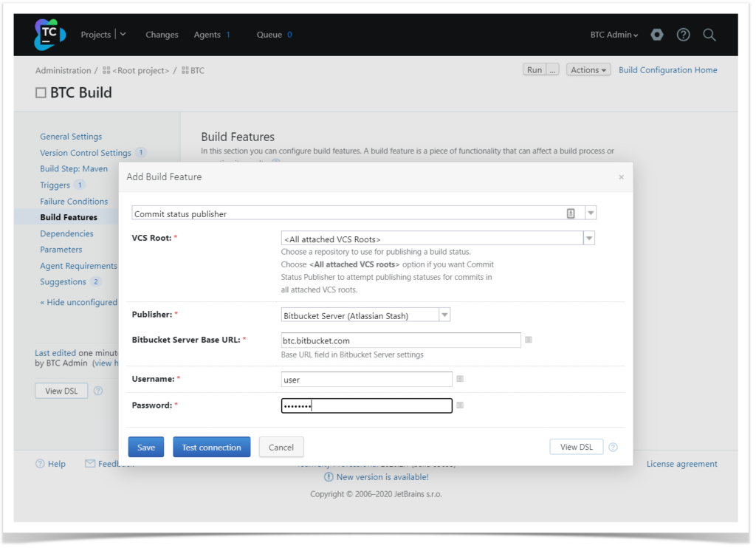Viewport: 756px width, 548px height.
Task: Click the Help question mark icon in header
Action: tap(683, 34)
